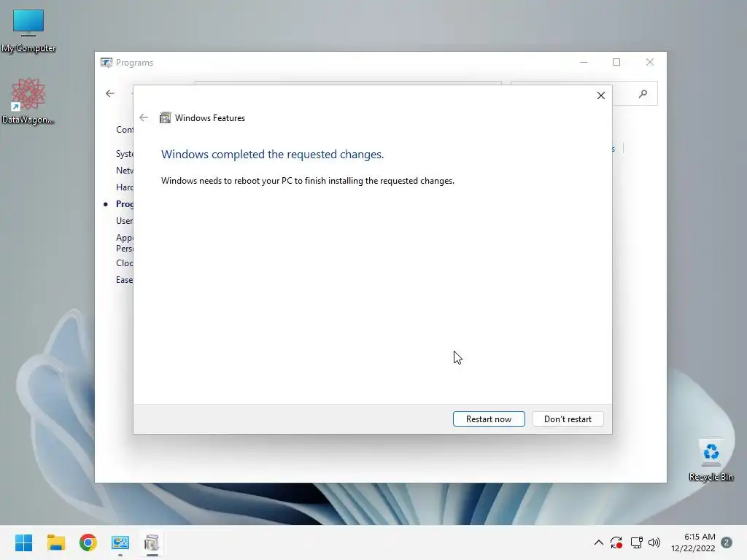The image size is (747, 560).
Task: Choose Don't restart
Action: pos(568,419)
